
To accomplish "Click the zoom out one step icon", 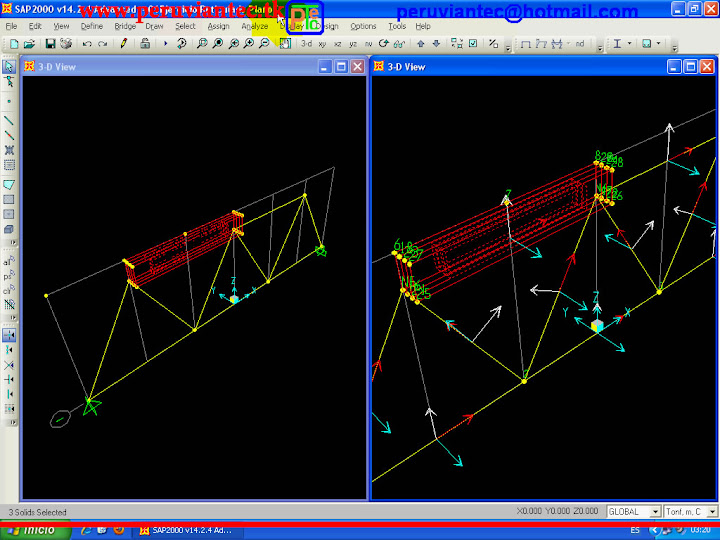I will pos(264,44).
